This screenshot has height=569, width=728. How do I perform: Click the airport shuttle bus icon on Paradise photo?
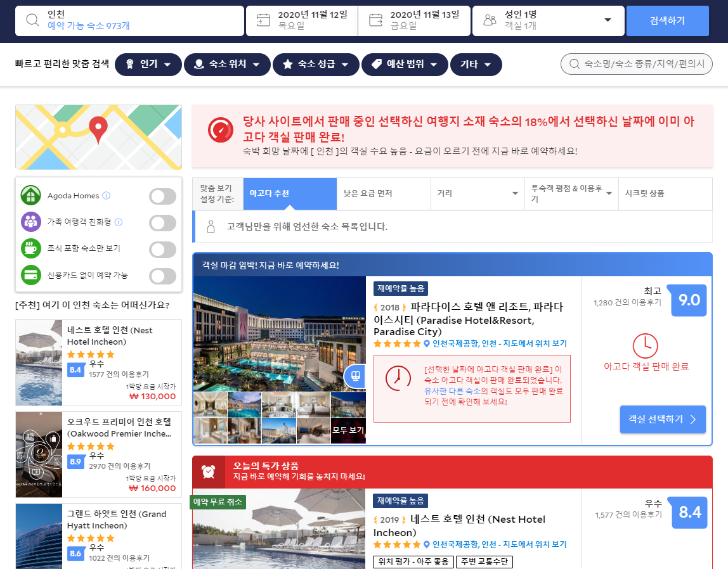click(355, 376)
